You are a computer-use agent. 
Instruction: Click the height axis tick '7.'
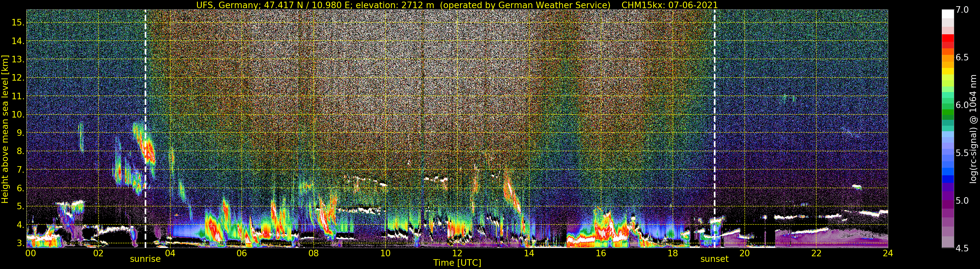coord(21,170)
